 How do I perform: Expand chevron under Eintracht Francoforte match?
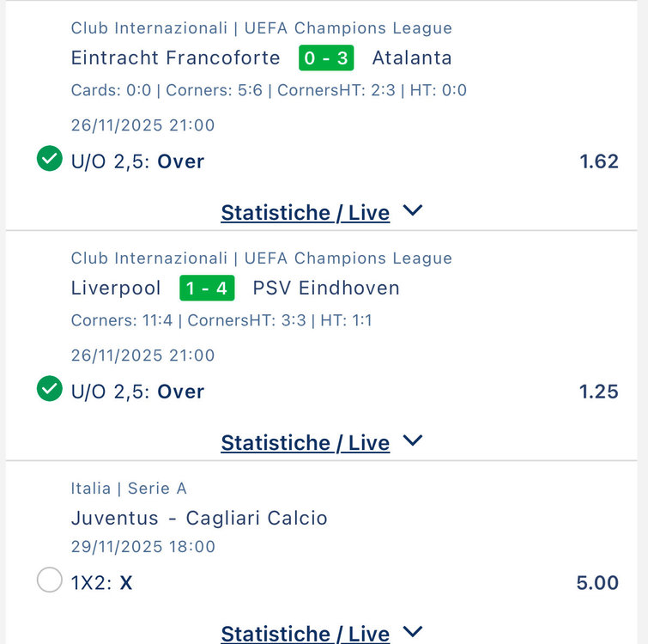[x=413, y=210]
